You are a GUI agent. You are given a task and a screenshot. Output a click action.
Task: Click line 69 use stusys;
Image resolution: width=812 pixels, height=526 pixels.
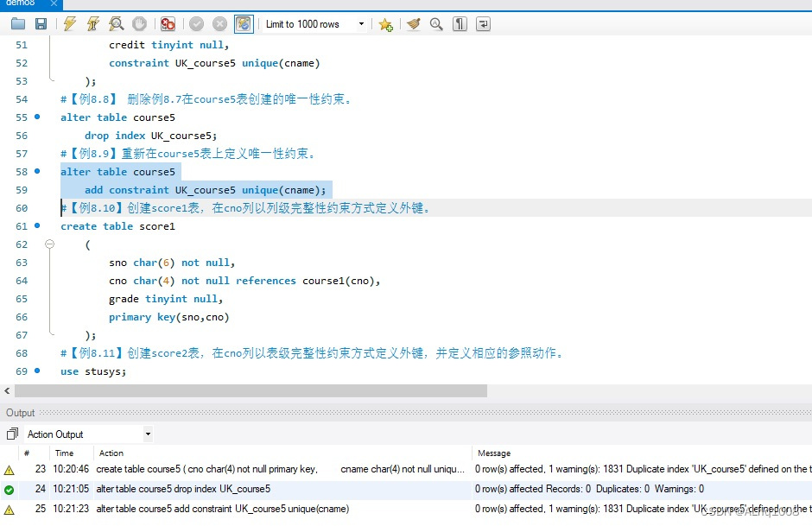[x=93, y=371]
